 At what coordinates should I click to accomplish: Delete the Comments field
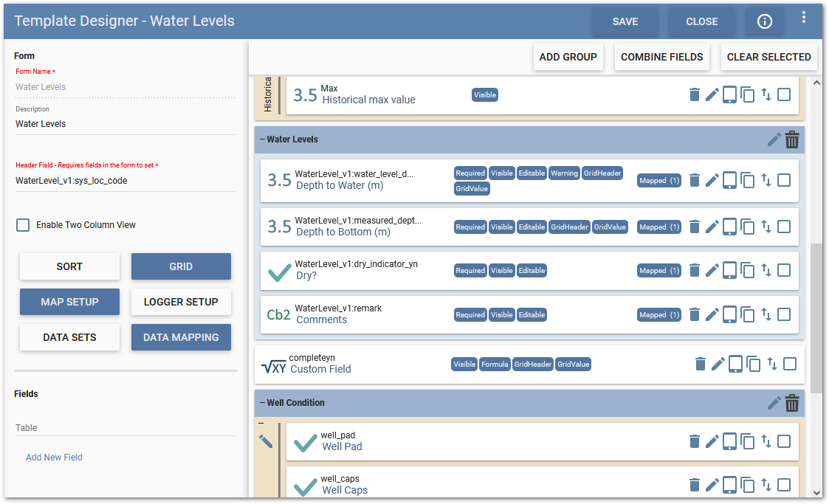(x=695, y=314)
